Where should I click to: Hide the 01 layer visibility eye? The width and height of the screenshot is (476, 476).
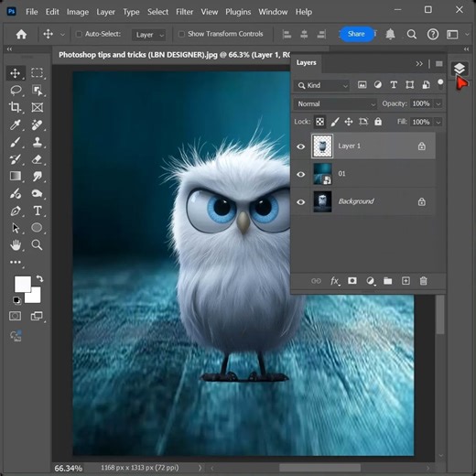click(301, 174)
